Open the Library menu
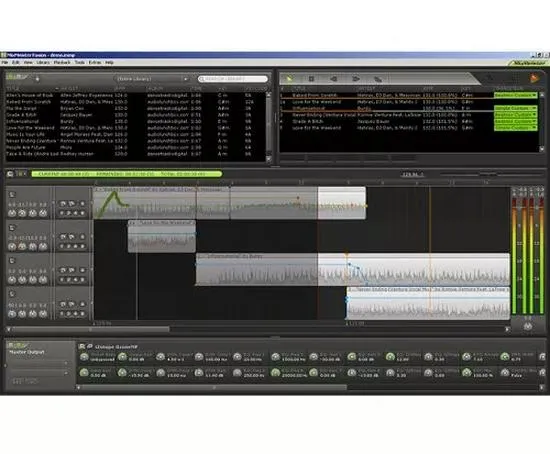 coord(43,62)
